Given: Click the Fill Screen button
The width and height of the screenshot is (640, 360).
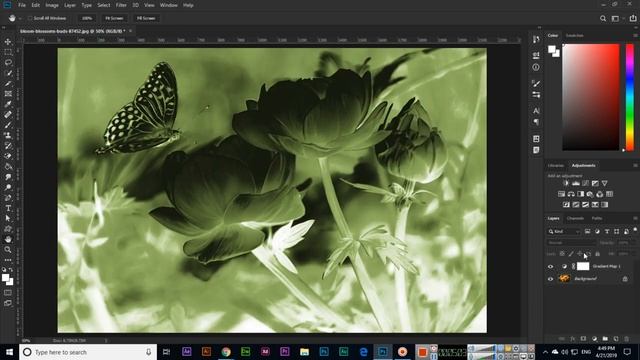Looking at the screenshot, I should tap(146, 18).
